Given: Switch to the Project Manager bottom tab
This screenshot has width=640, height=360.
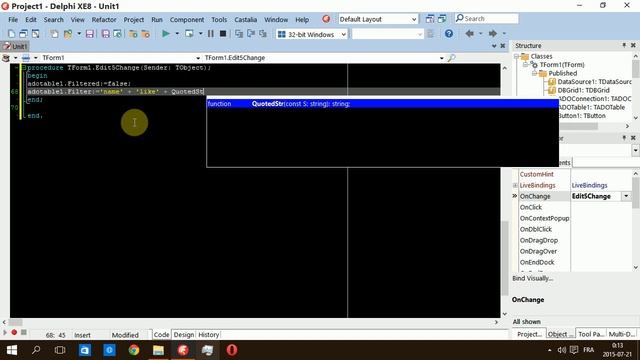Looking at the screenshot, I should pyautogui.click(x=529, y=334).
